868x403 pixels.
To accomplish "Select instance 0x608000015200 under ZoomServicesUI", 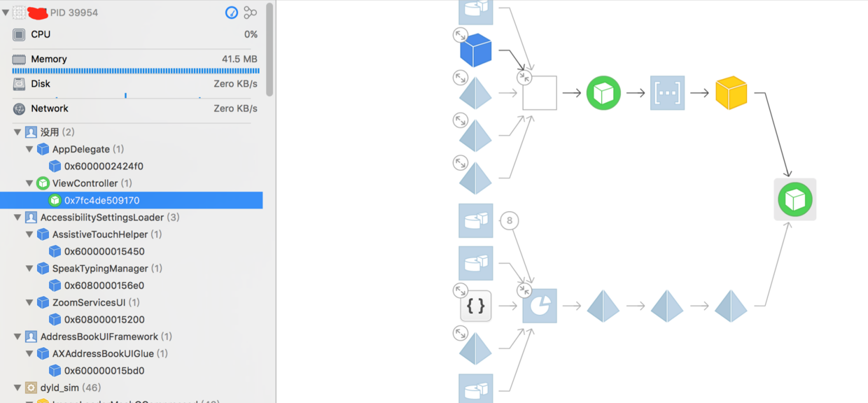I will point(104,320).
